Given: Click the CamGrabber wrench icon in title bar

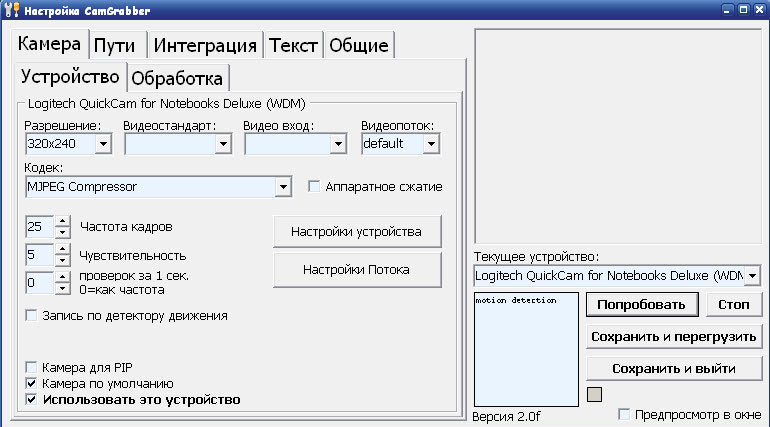Looking at the screenshot, I should coord(11,10).
